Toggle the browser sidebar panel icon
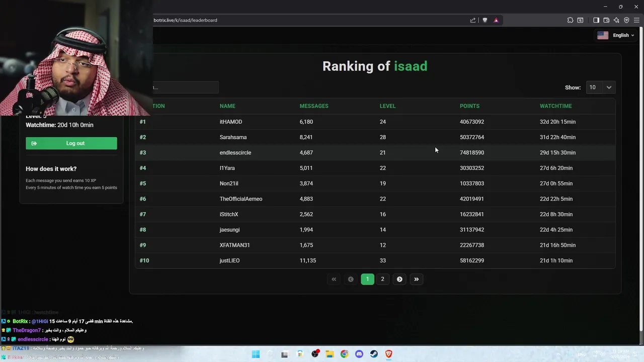644x362 pixels. click(x=596, y=20)
